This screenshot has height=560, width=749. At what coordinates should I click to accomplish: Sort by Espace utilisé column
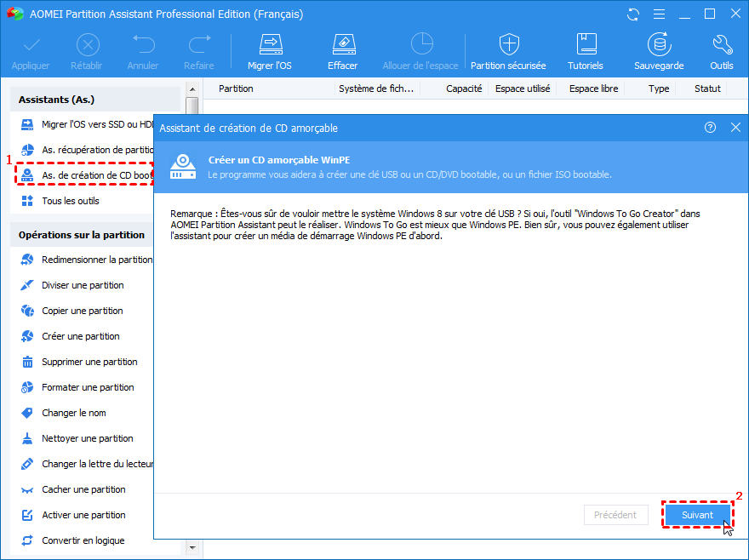pyautogui.click(x=523, y=89)
